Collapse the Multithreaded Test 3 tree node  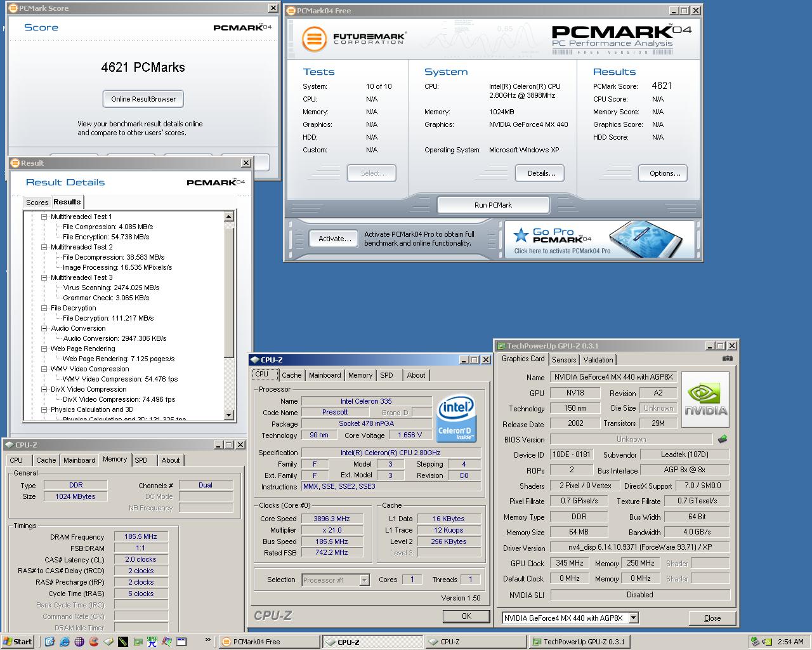pos(44,277)
